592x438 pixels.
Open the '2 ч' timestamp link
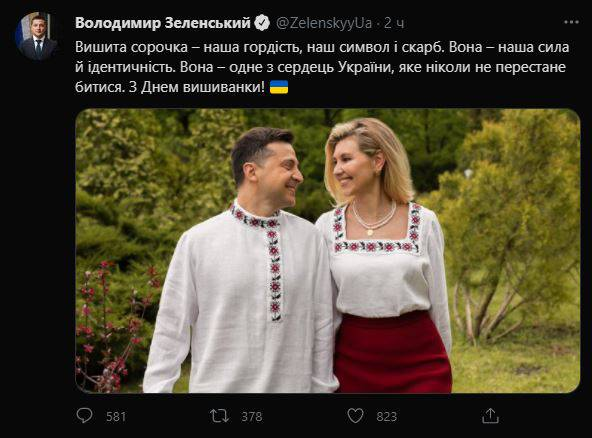click(394, 23)
